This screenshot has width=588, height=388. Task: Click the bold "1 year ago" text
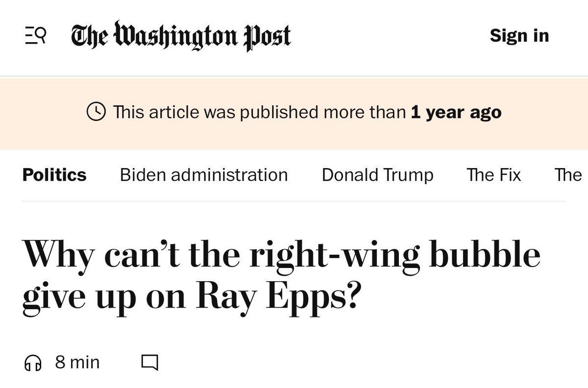[x=456, y=113]
